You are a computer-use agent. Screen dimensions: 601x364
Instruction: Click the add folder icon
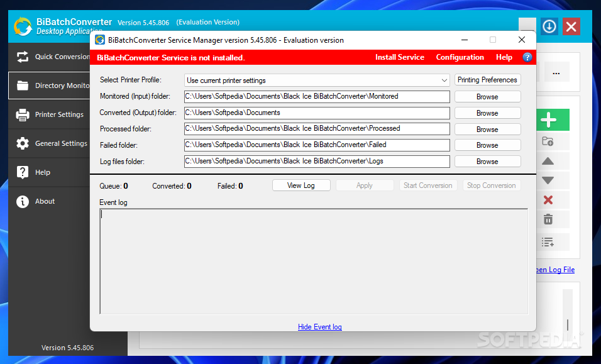tap(548, 141)
